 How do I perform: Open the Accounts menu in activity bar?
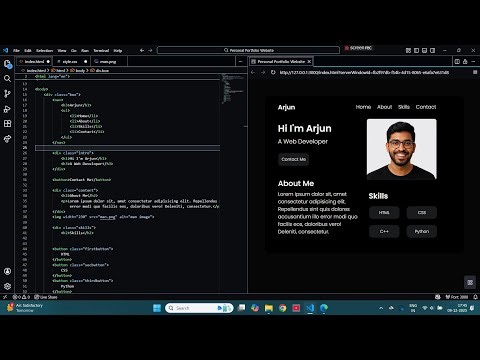pos(7,271)
